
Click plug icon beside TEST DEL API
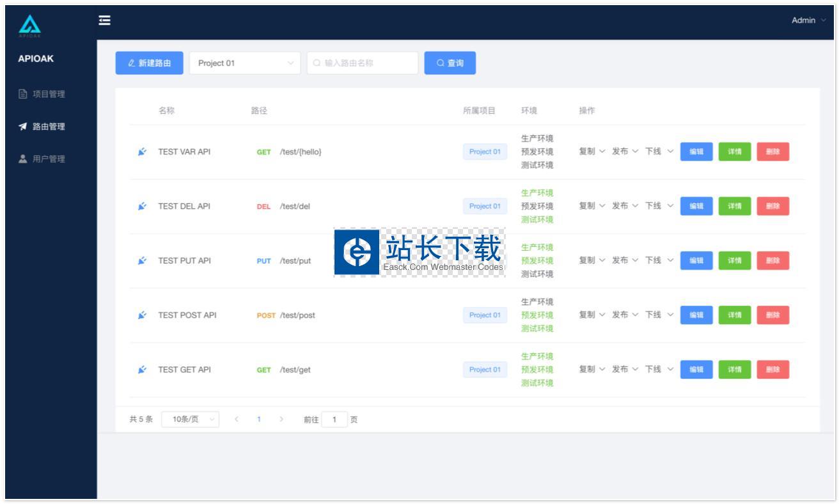point(142,206)
